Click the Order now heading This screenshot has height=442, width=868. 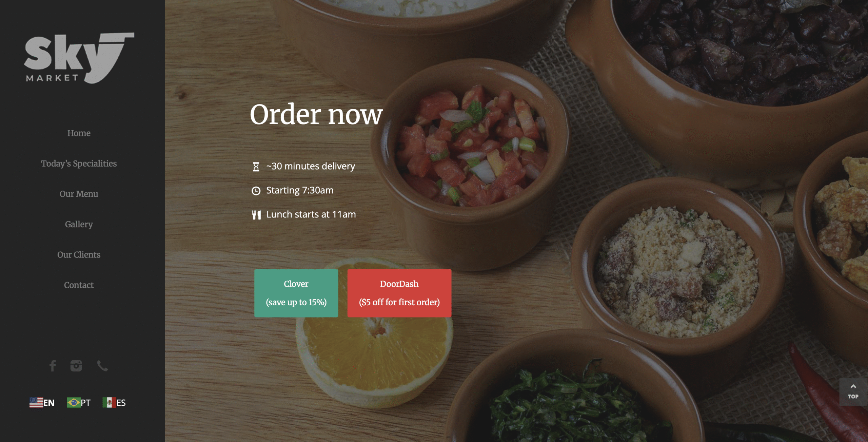(316, 114)
